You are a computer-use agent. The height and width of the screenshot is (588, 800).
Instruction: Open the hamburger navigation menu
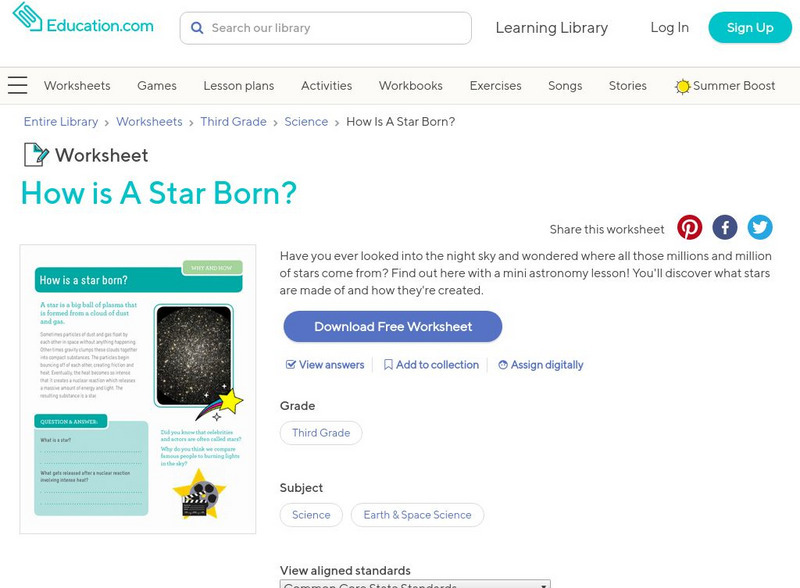pyautogui.click(x=17, y=85)
